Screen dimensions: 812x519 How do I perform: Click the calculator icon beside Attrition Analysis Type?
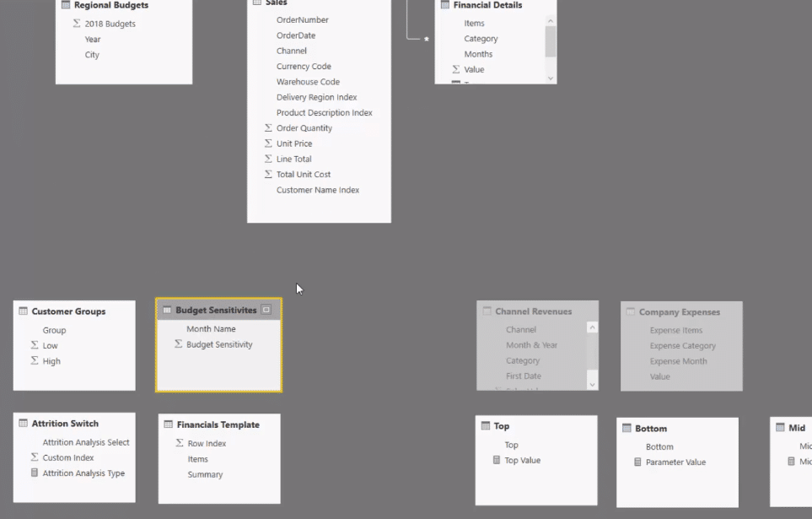[x=35, y=473]
